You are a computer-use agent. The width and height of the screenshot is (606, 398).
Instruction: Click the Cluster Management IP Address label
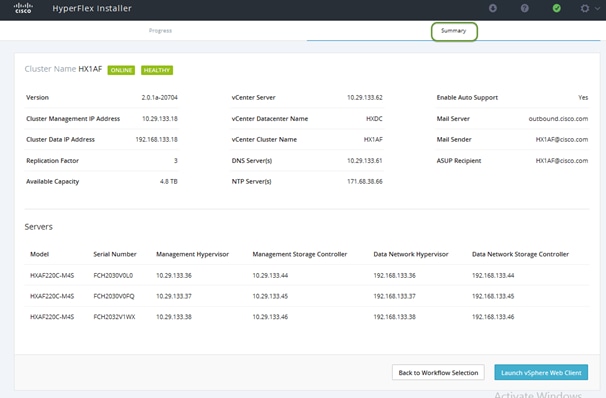73,119
